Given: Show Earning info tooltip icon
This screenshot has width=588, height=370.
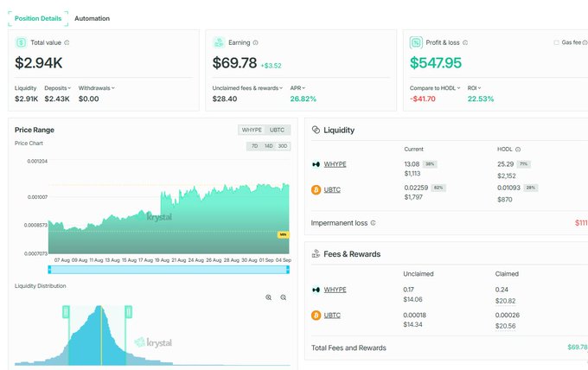Looking at the screenshot, I should (x=255, y=42).
